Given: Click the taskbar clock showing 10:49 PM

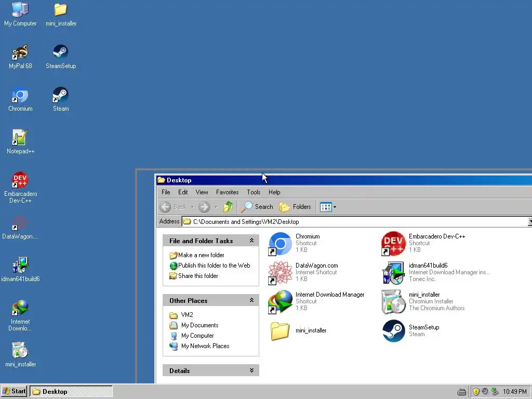Looking at the screenshot, I should [x=515, y=392].
